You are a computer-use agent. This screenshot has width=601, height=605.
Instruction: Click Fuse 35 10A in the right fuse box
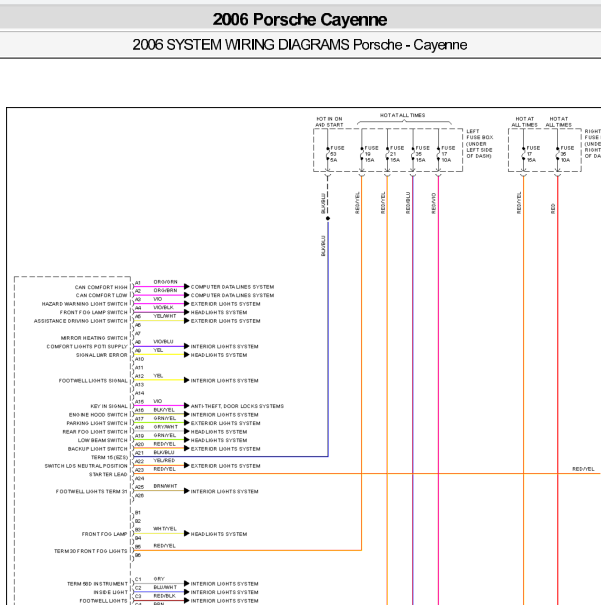pos(567,154)
